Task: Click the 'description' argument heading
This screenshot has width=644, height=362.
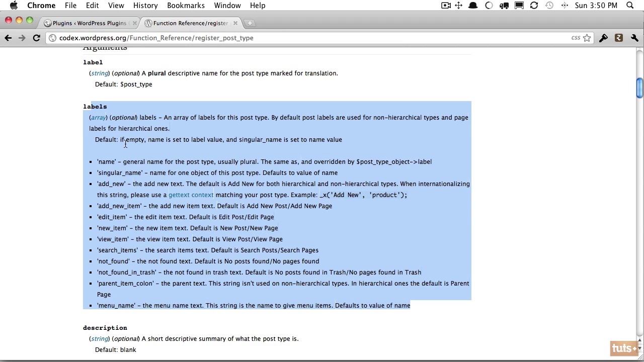Action: [x=105, y=327]
